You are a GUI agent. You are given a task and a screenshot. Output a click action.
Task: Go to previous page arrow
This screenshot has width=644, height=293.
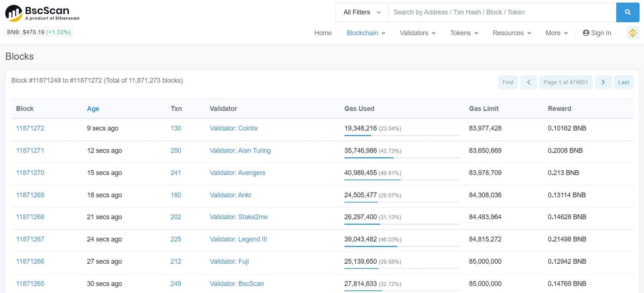(x=528, y=82)
